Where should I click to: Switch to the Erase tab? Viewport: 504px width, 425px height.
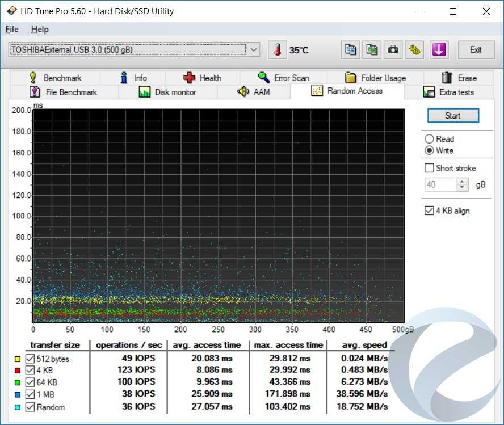(x=459, y=78)
